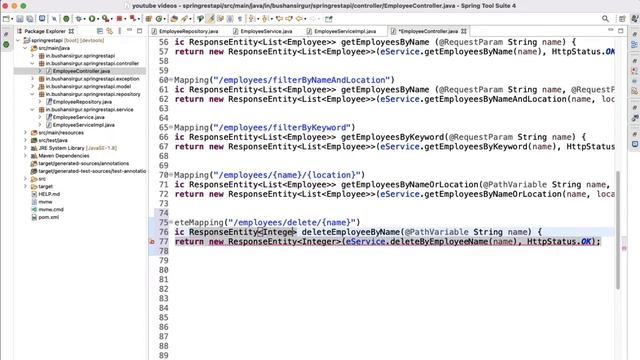640x360 pixels.
Task: Collapse code fold marker at line 60
Action: pyautogui.click(x=171, y=80)
